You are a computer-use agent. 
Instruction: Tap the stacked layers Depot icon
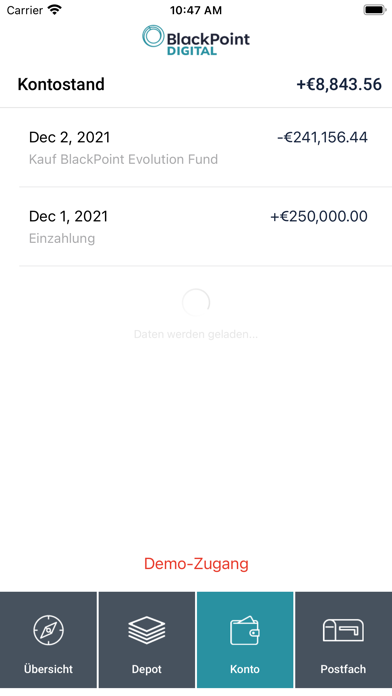(147, 630)
